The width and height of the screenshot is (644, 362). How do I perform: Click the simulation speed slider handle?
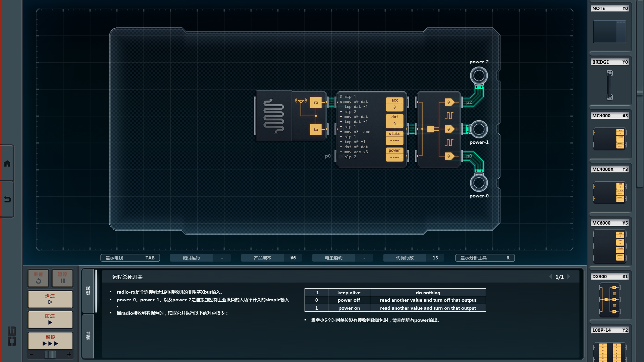50,354
